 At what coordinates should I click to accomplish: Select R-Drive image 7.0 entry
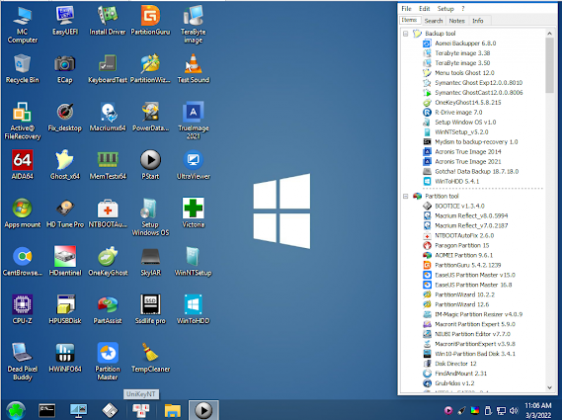458,112
